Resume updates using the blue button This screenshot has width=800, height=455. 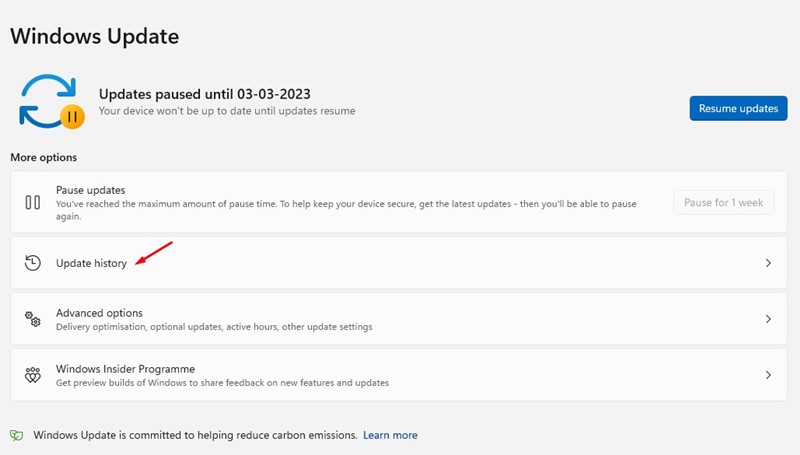pos(738,108)
